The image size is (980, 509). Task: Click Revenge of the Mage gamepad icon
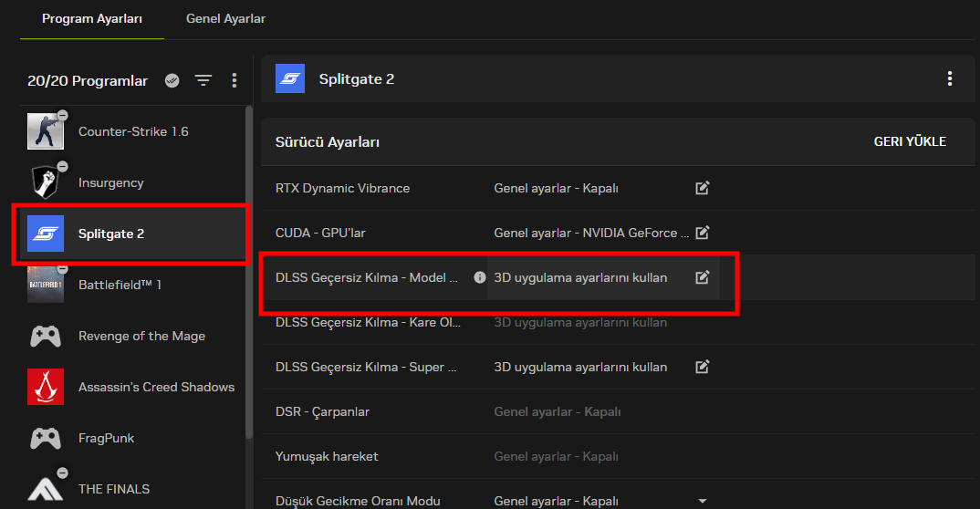46,336
